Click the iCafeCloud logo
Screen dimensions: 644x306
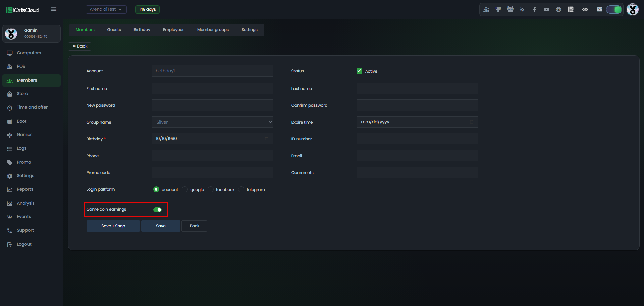(x=22, y=10)
